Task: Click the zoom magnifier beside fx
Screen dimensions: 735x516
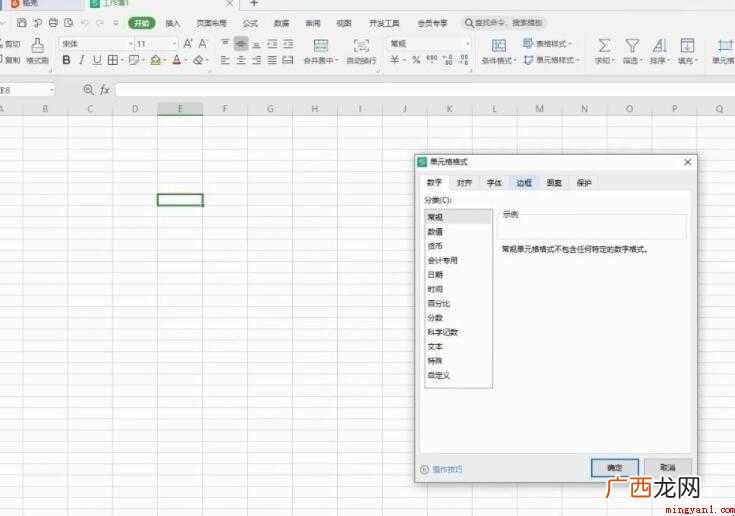Action: click(x=88, y=89)
